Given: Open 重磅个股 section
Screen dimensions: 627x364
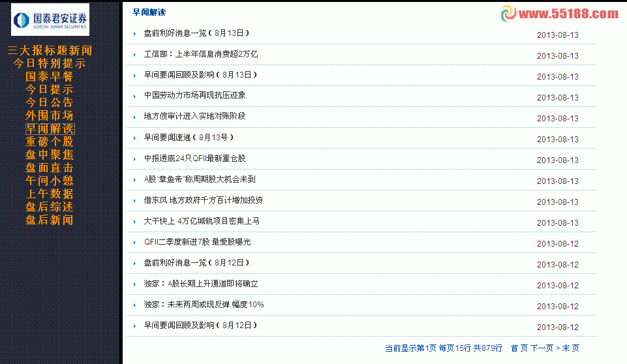Looking at the screenshot, I should (x=50, y=142).
